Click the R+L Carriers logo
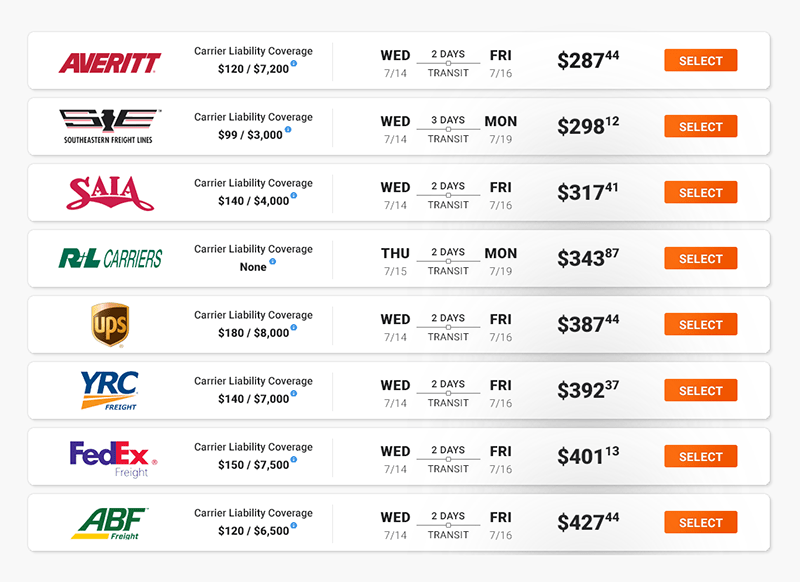Screen dimensions: 800x582 click(x=110, y=259)
